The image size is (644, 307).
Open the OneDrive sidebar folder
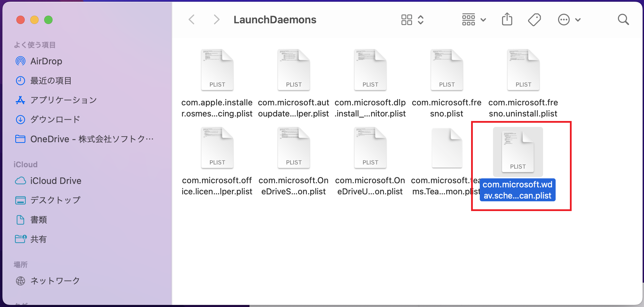point(85,139)
